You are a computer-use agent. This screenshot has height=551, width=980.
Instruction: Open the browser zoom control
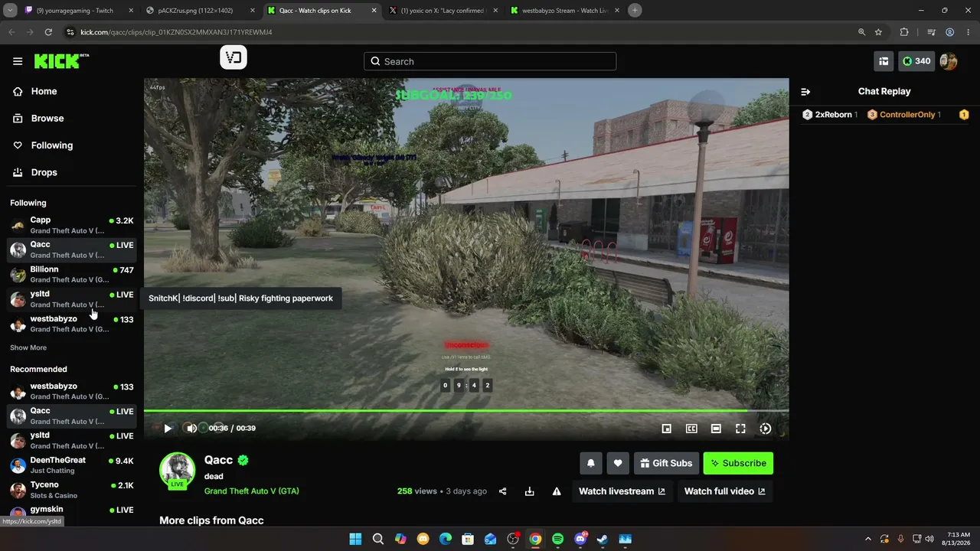coord(861,32)
